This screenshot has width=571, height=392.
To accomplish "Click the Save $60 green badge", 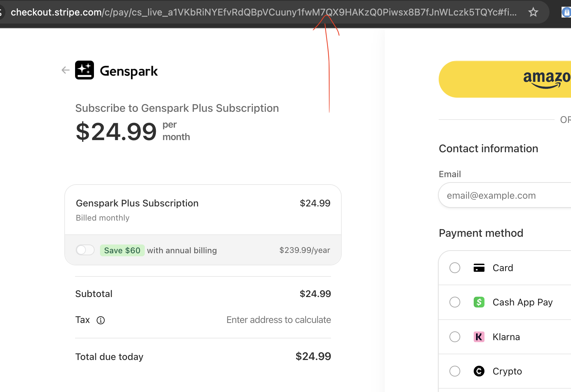I will tap(122, 250).
